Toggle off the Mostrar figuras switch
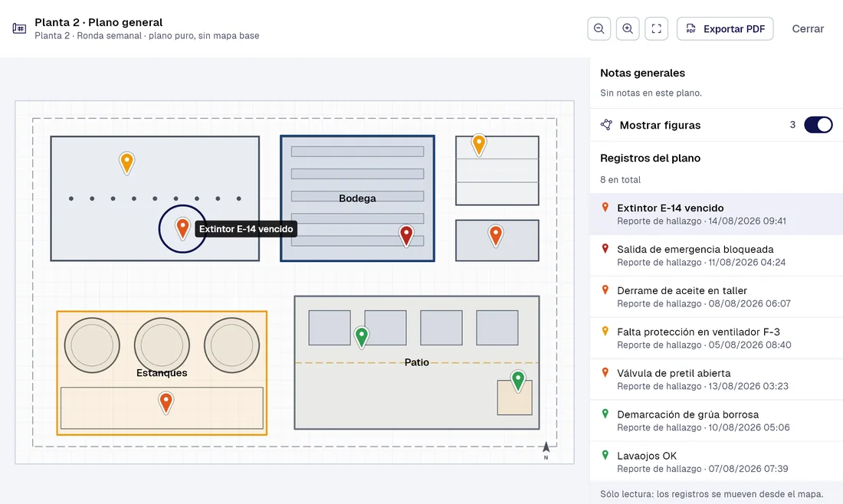This screenshot has width=843, height=504. (818, 125)
